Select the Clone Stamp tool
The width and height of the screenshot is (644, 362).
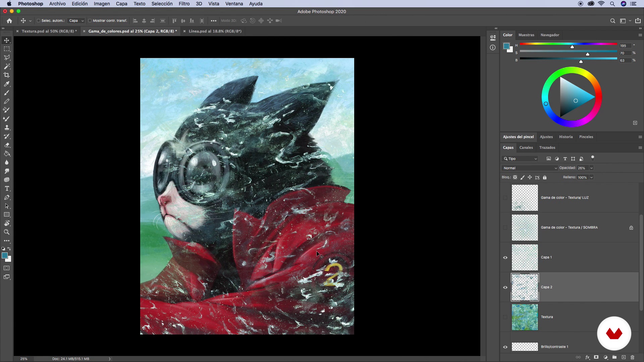(7, 127)
